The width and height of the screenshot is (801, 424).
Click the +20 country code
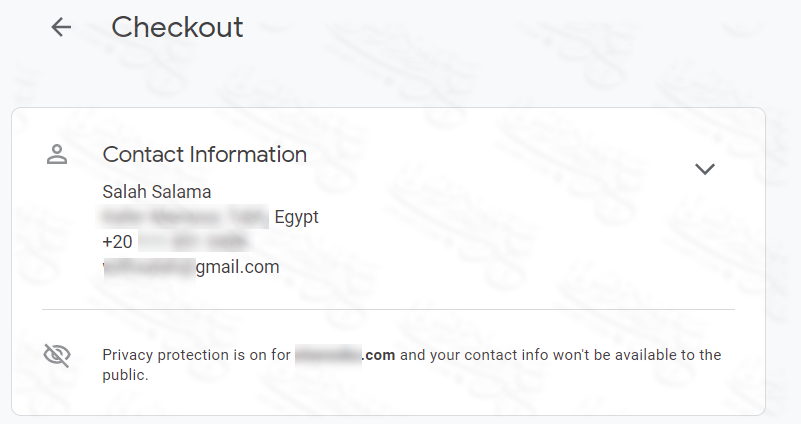click(x=117, y=242)
